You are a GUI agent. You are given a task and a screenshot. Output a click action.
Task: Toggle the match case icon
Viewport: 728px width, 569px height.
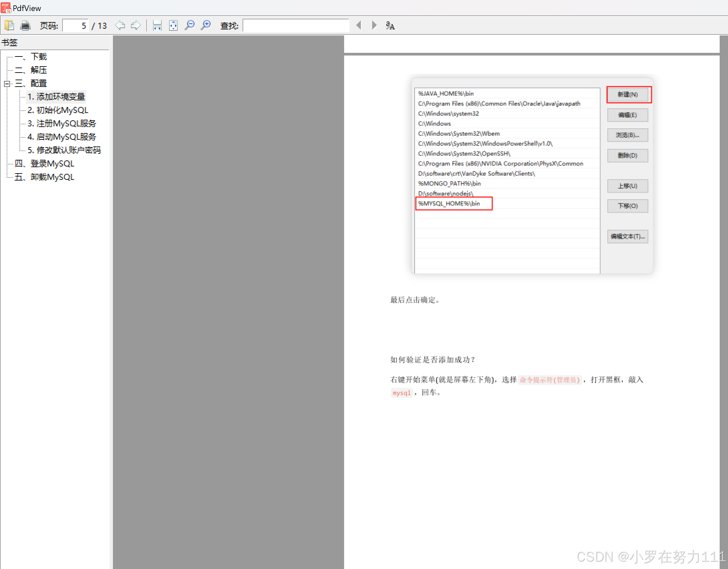click(390, 25)
